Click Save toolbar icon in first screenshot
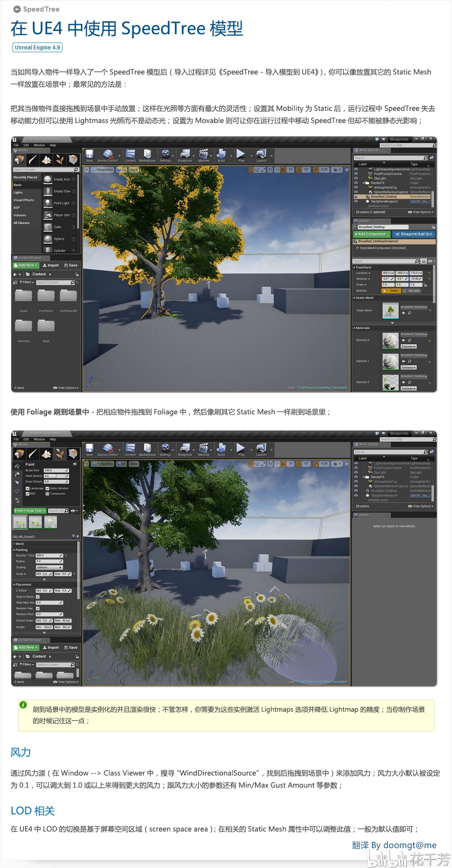 [89, 155]
